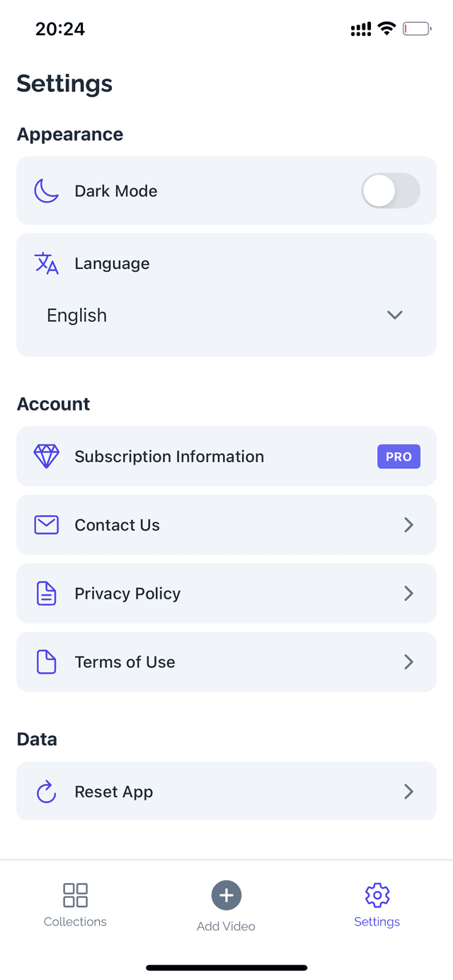This screenshot has height=980, width=453.
Task: Click the Dark Mode moon icon
Action: click(47, 191)
